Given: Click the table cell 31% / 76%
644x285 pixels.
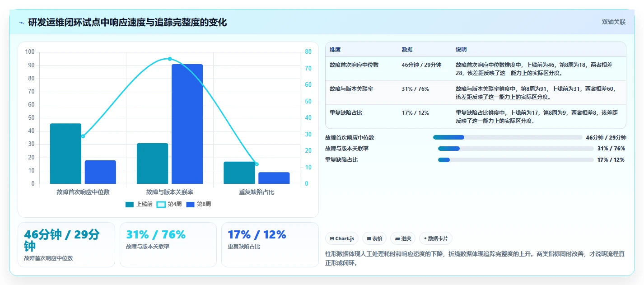Looking at the screenshot, I should 415,89.
